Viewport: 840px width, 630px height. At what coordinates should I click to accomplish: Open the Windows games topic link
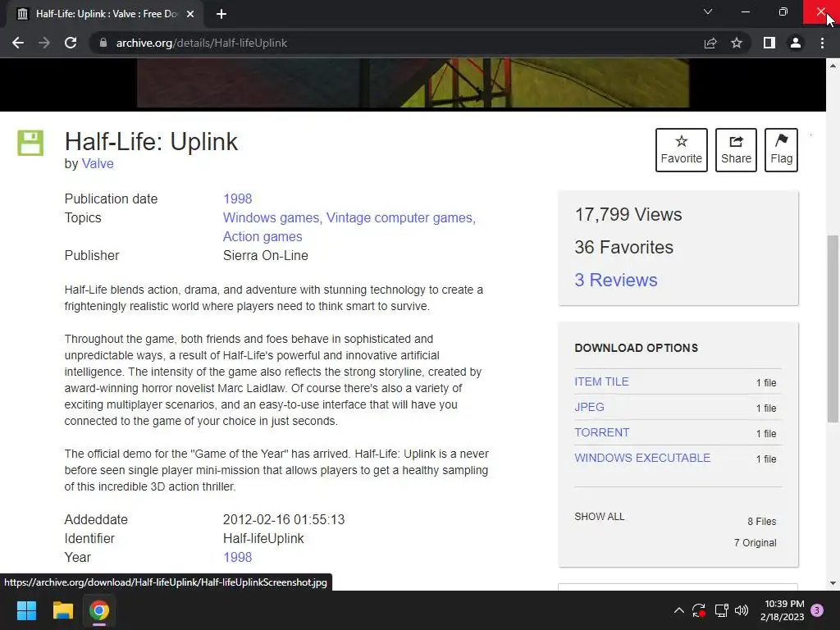click(272, 217)
